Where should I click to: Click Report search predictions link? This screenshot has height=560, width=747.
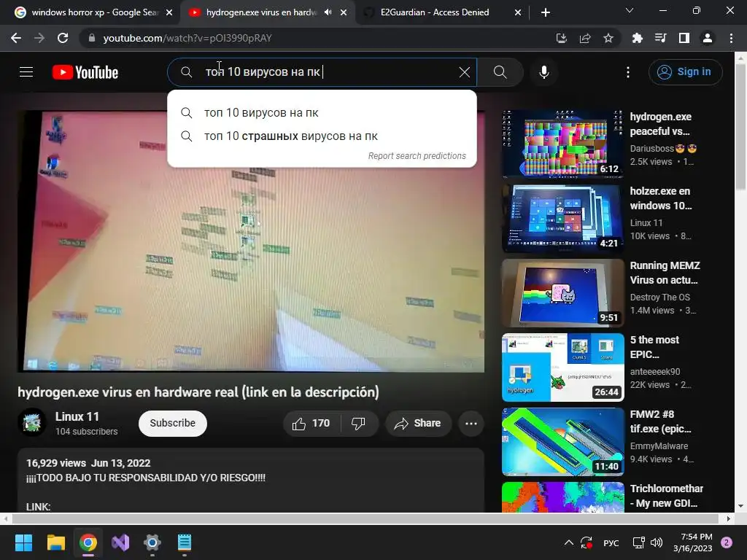click(417, 156)
